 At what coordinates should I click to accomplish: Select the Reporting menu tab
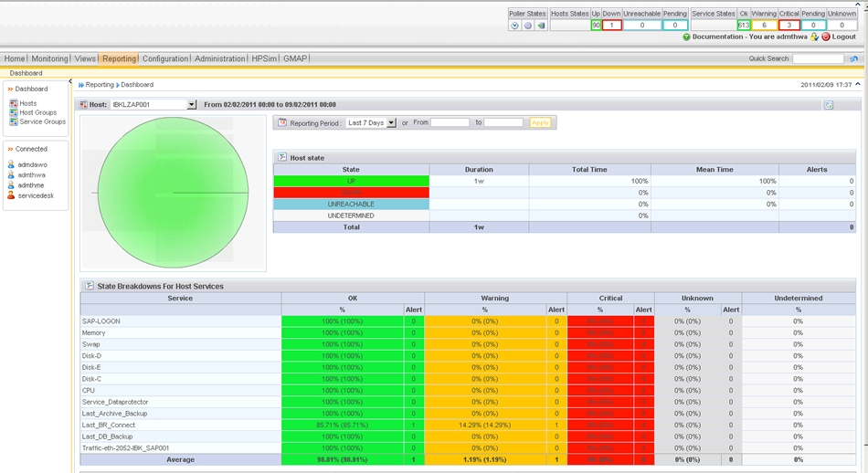tap(119, 58)
